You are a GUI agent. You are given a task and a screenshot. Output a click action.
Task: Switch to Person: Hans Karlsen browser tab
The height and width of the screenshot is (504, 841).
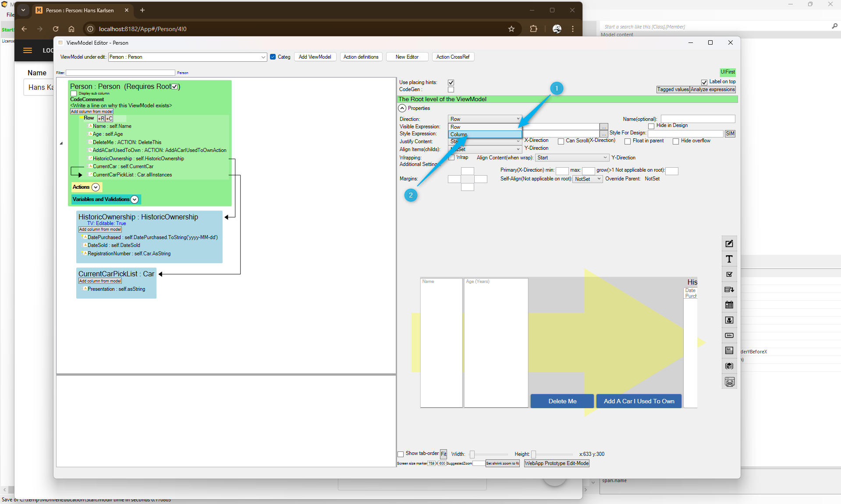[80, 10]
